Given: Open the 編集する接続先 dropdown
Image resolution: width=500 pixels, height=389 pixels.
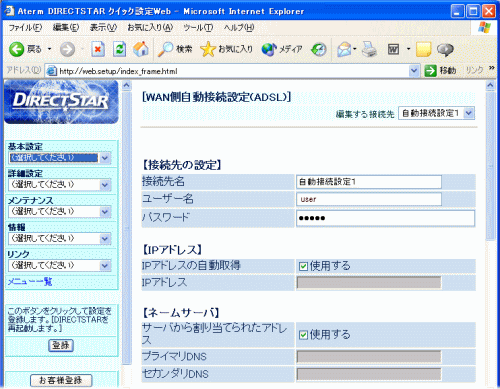Looking at the screenshot, I should 436,113.
